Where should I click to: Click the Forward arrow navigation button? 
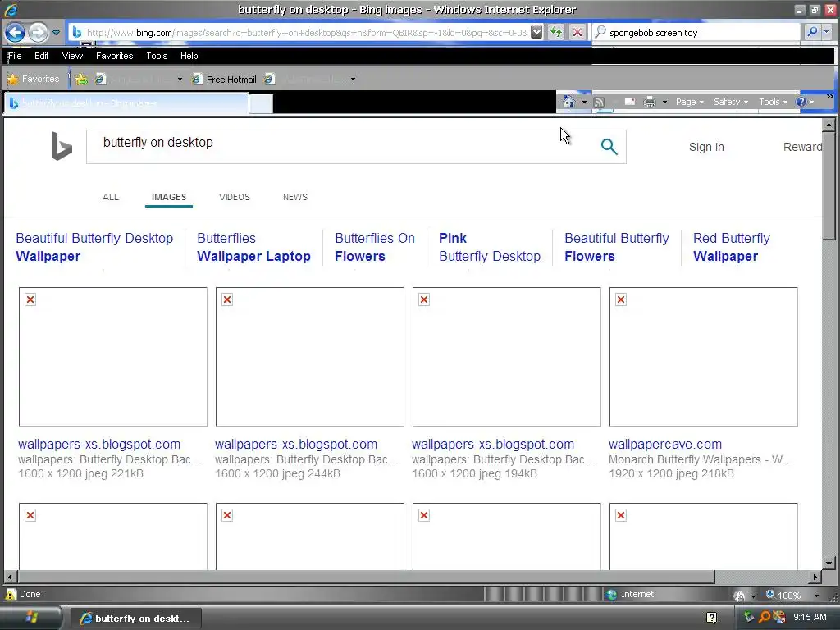click(x=38, y=33)
